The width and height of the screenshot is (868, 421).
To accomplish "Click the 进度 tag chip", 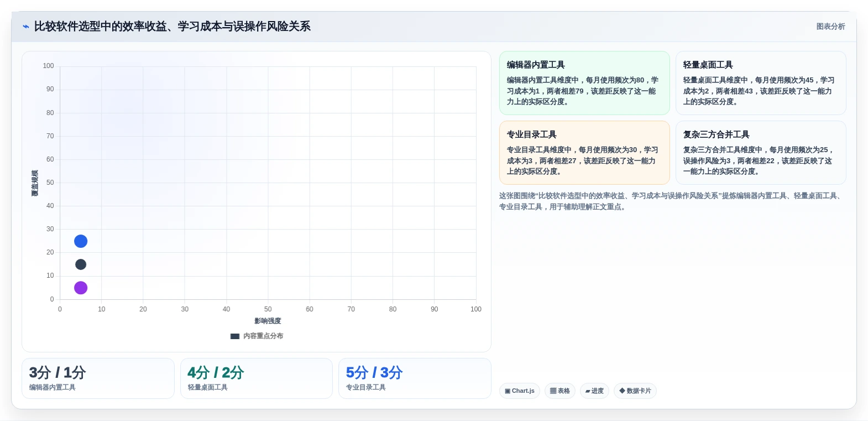I will [x=594, y=391].
